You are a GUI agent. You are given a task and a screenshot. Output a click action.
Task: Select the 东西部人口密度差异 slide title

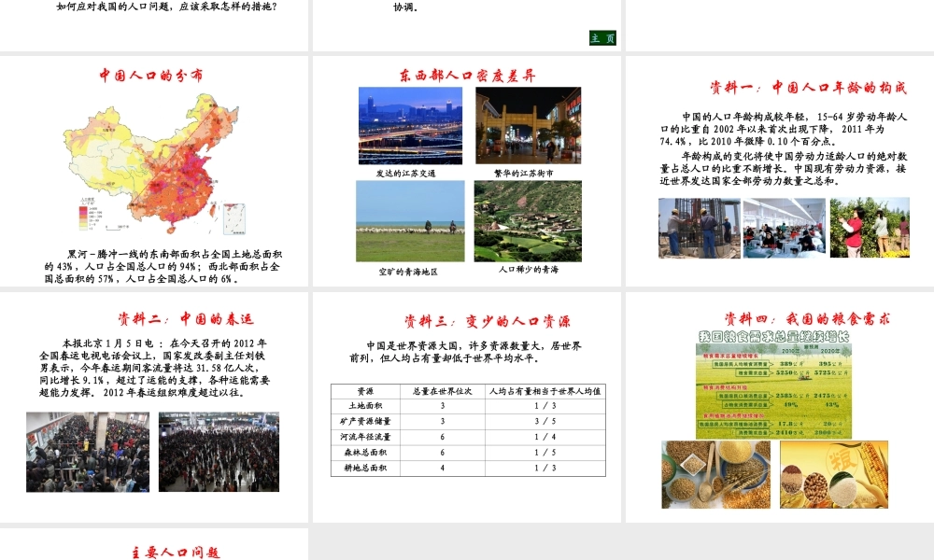pyautogui.click(x=468, y=76)
